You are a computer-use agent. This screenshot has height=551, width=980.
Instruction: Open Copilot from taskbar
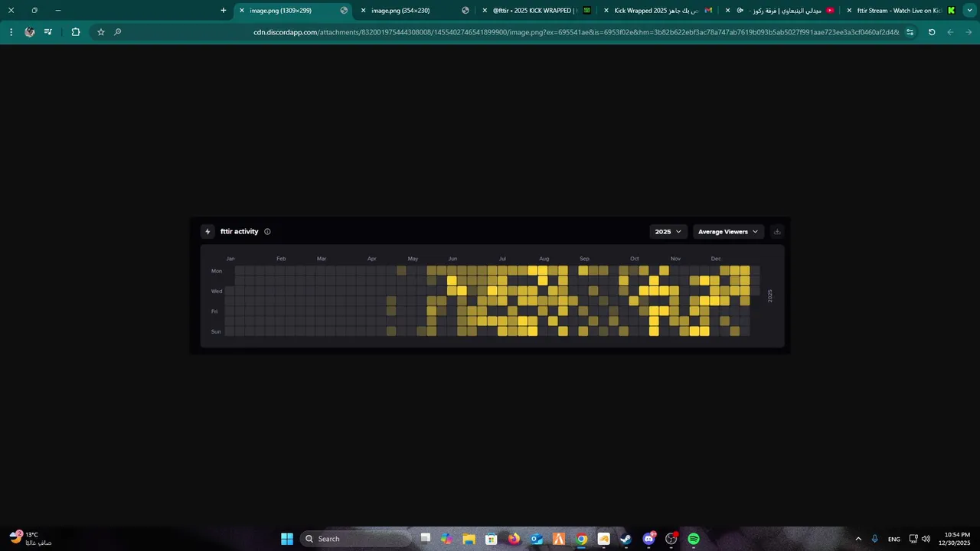point(446,539)
